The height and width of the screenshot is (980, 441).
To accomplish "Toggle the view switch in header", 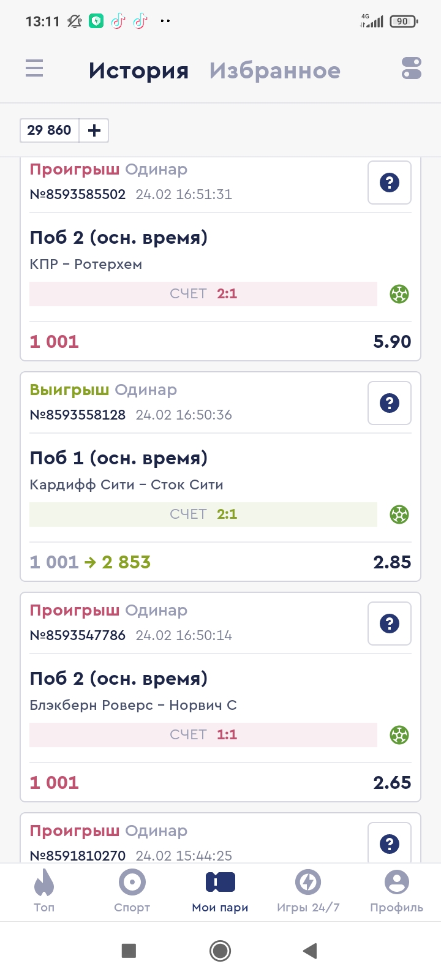I will click(x=412, y=68).
